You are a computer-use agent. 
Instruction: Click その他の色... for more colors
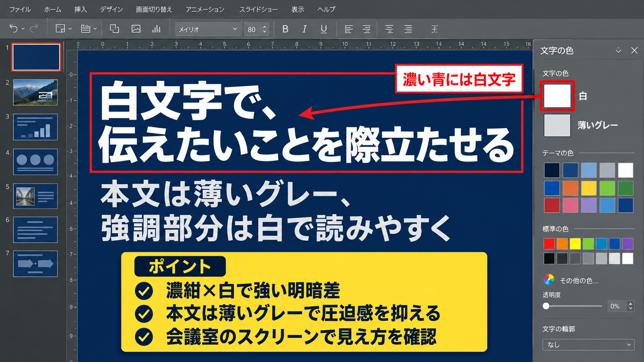click(x=579, y=280)
